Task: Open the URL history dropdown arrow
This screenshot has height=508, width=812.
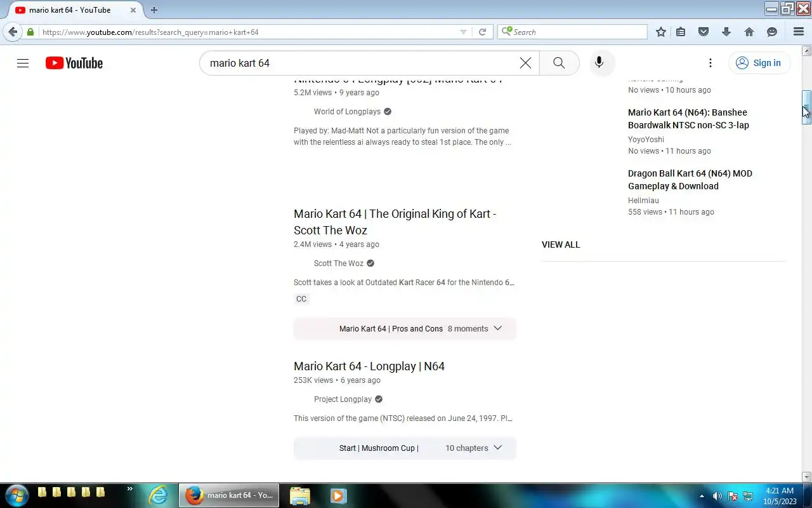Action: coord(463,32)
